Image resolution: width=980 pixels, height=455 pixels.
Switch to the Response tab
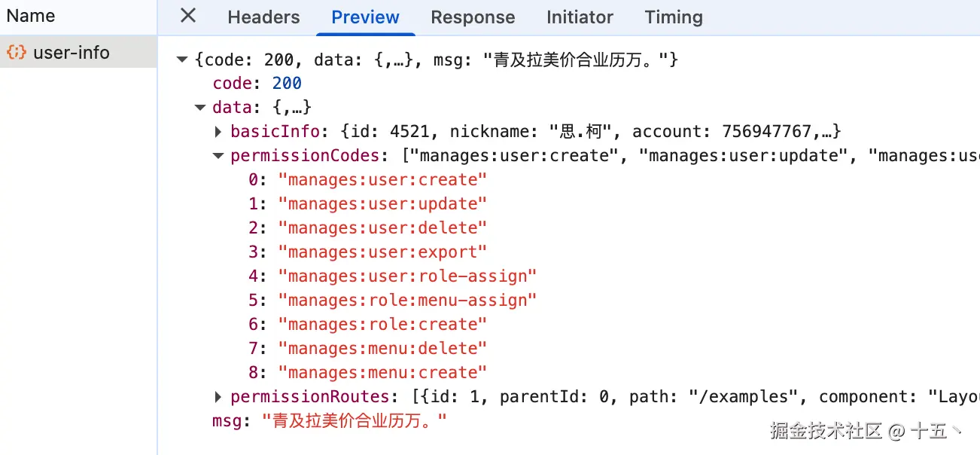(473, 17)
